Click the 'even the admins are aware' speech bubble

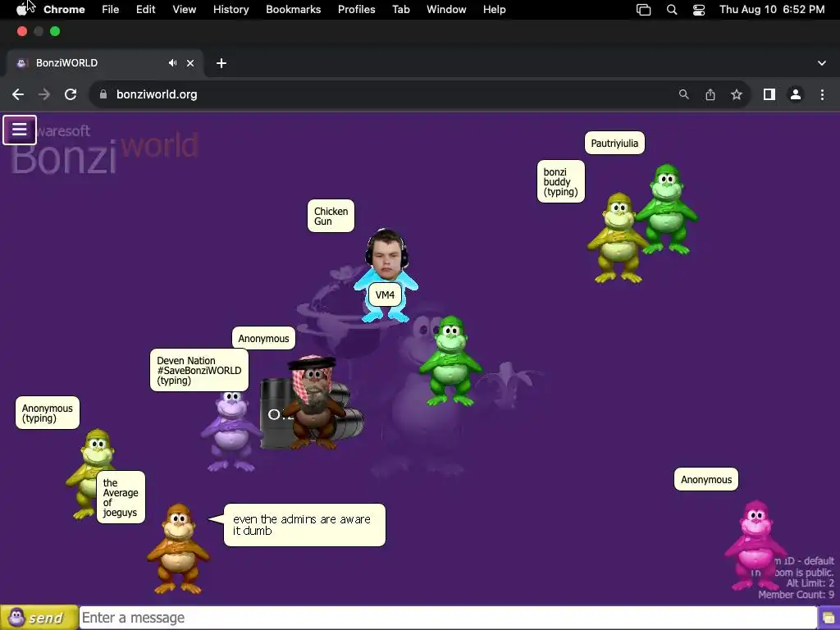pyautogui.click(x=304, y=525)
